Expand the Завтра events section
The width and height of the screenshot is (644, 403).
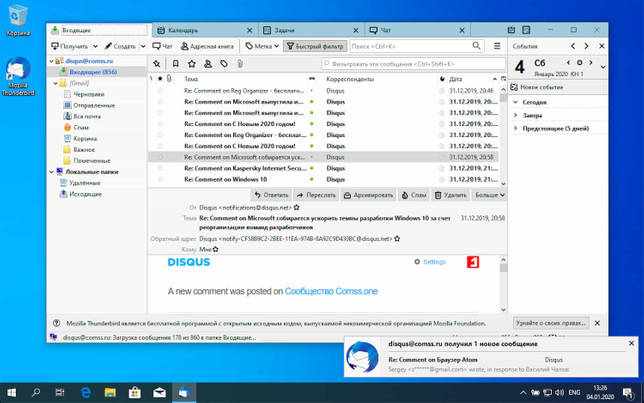pos(515,115)
